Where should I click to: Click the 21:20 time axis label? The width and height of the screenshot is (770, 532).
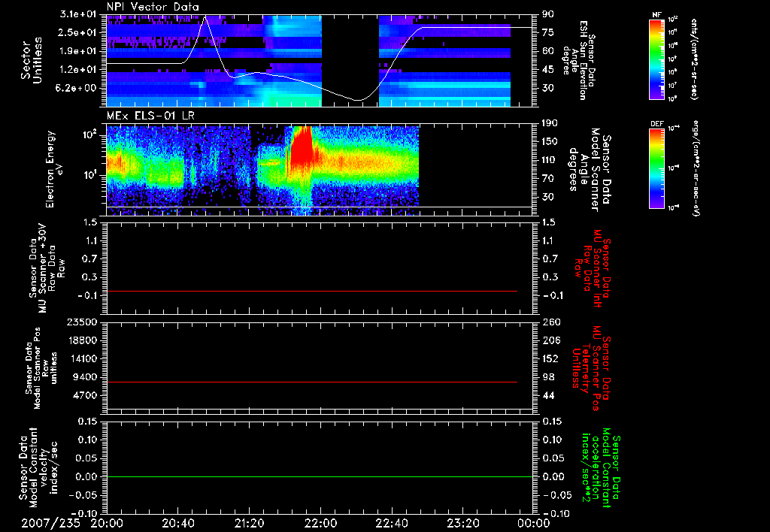coord(250,523)
